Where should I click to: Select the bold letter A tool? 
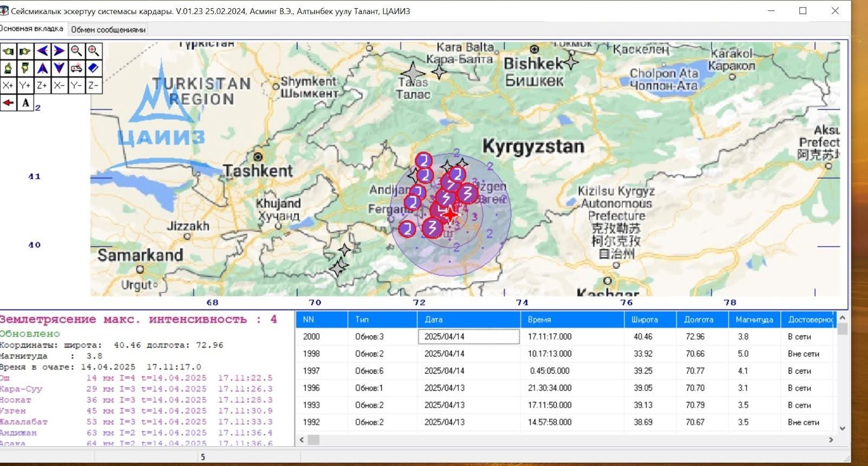click(25, 103)
